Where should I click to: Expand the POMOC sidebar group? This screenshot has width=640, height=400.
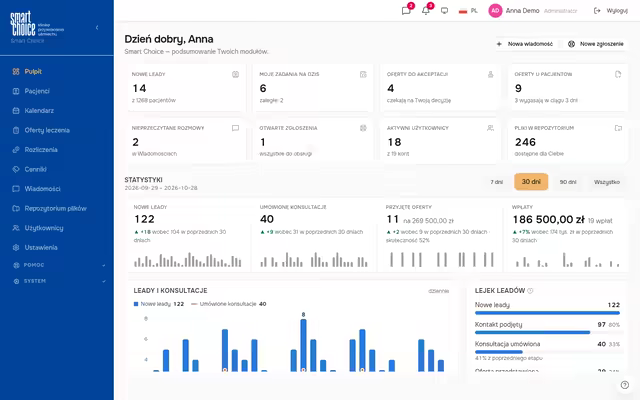point(57,265)
